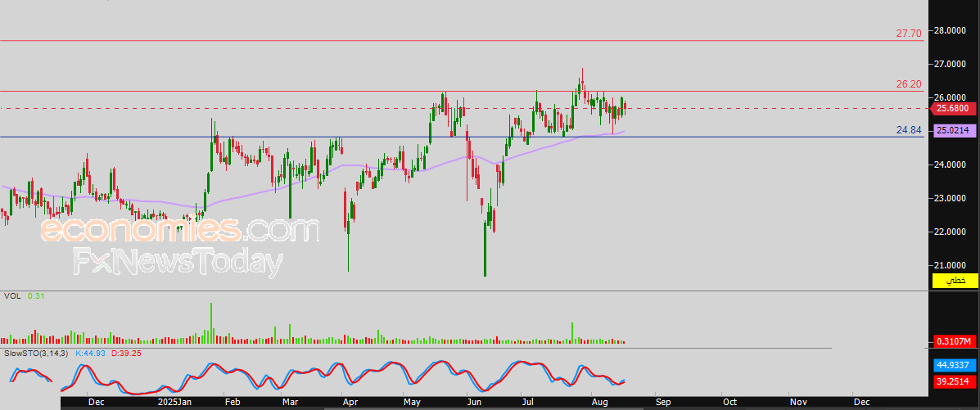Image resolution: width=980 pixels, height=410 pixels.
Task: Click the D:39.25 stochastic reading
Action: coord(128,354)
